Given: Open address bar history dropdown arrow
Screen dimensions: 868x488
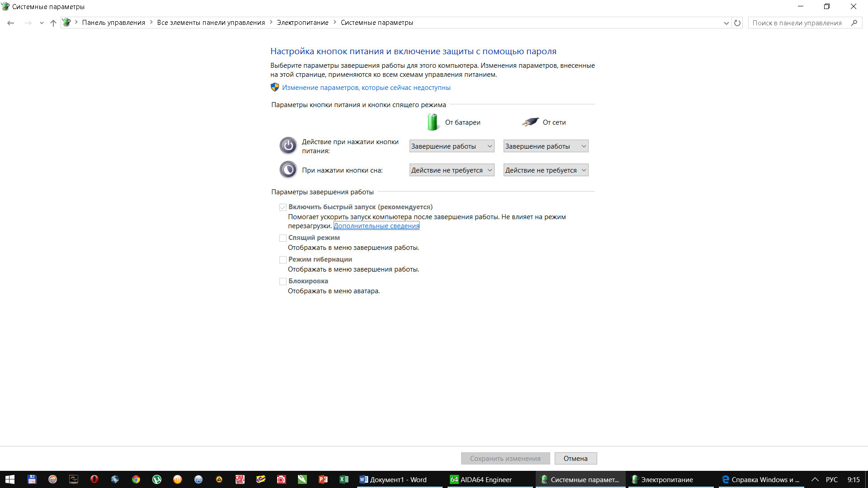Looking at the screenshot, I should coord(726,23).
